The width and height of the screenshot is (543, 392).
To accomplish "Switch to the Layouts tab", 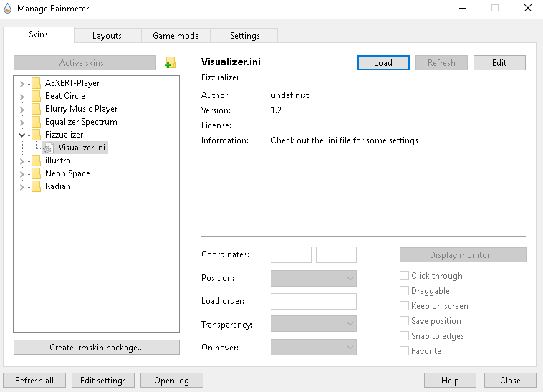I will tap(107, 36).
